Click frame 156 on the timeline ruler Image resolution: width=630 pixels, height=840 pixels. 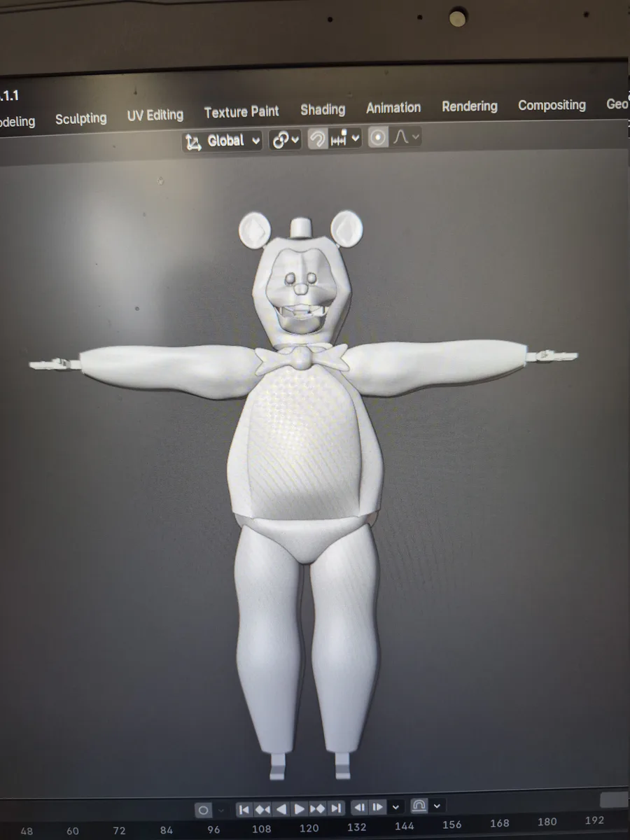pos(451,825)
